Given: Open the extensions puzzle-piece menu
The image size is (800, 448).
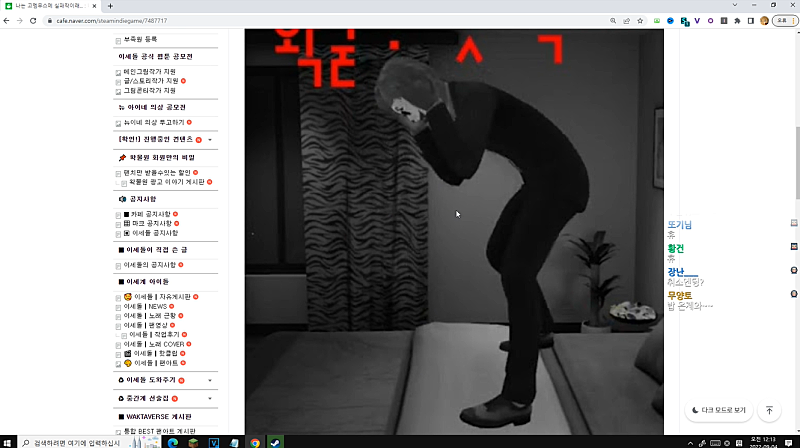Looking at the screenshot, I should 737,21.
